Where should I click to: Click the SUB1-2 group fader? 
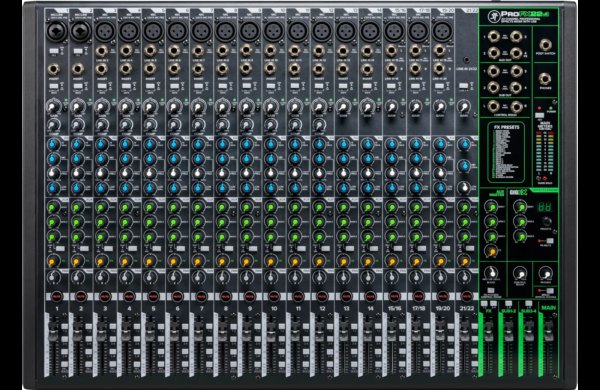(509, 331)
